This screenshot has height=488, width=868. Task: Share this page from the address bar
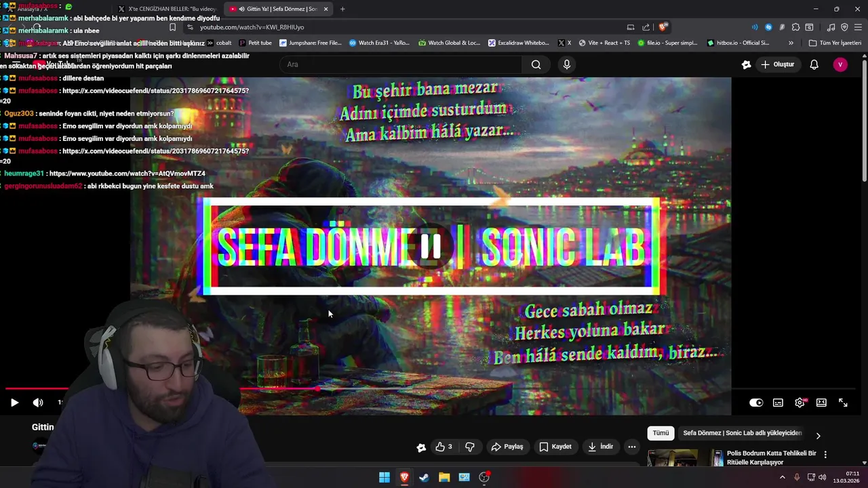pos(646,27)
